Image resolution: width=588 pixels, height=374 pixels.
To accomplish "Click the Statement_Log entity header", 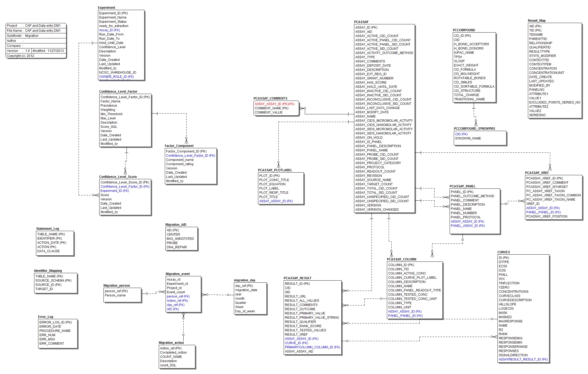I will click(x=48, y=228).
